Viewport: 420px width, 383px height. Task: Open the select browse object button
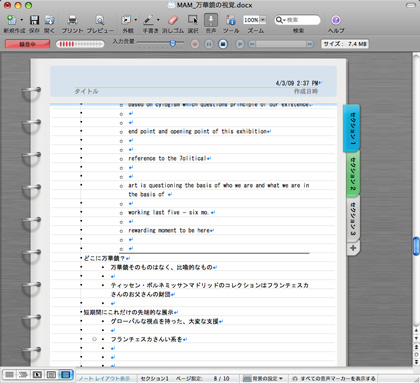pyautogui.click(x=416, y=354)
